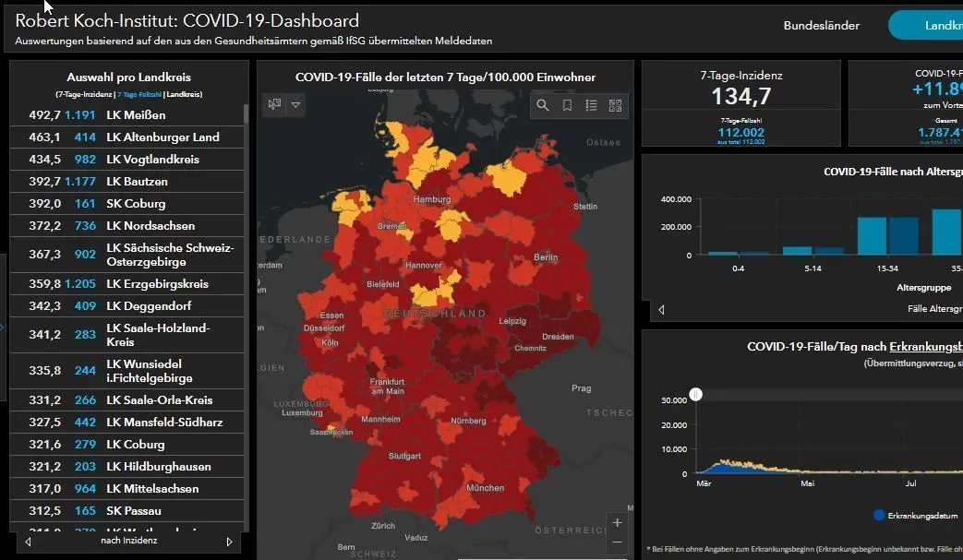Switch to the Bundesländer tab
This screenshot has width=963, height=560.
pyautogui.click(x=821, y=26)
